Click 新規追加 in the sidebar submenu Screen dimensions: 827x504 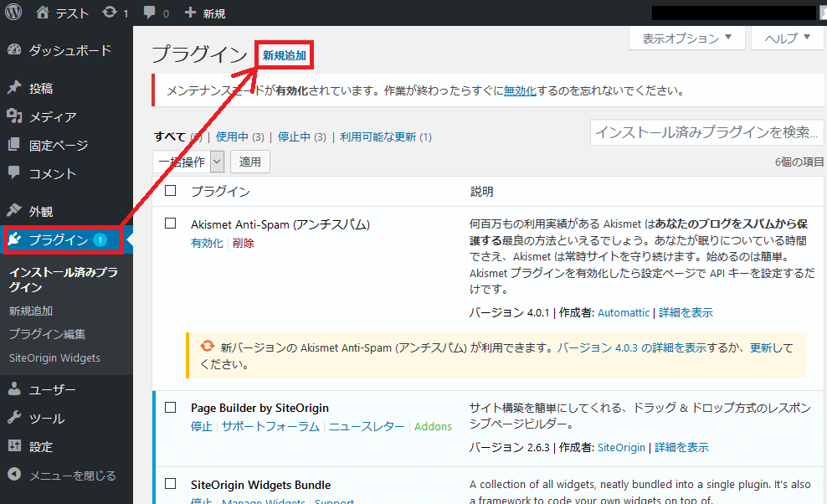tap(31, 311)
